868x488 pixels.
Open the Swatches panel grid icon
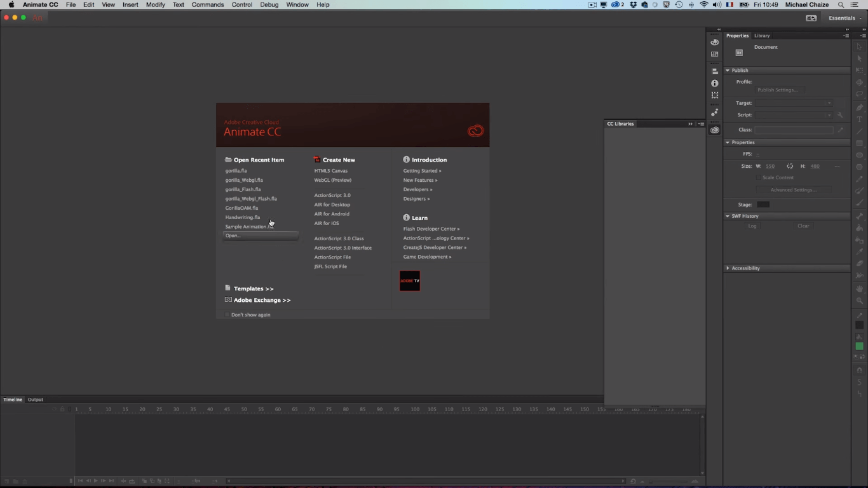pyautogui.click(x=715, y=54)
